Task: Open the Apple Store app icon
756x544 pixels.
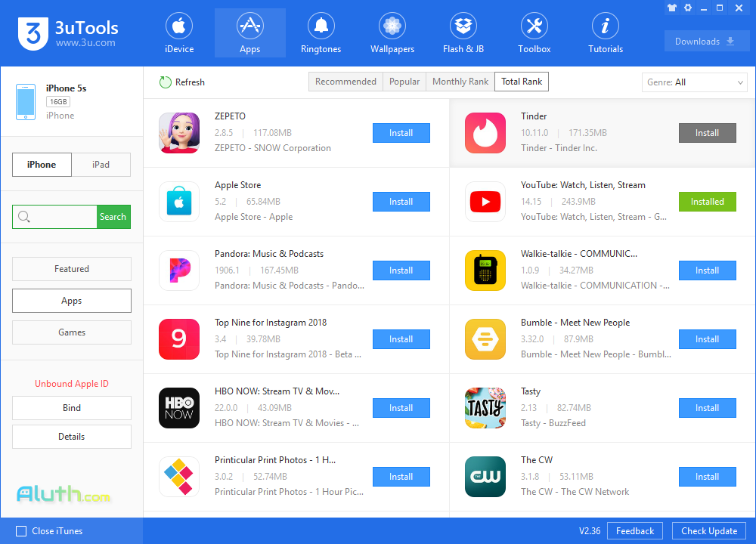Action: pos(179,202)
